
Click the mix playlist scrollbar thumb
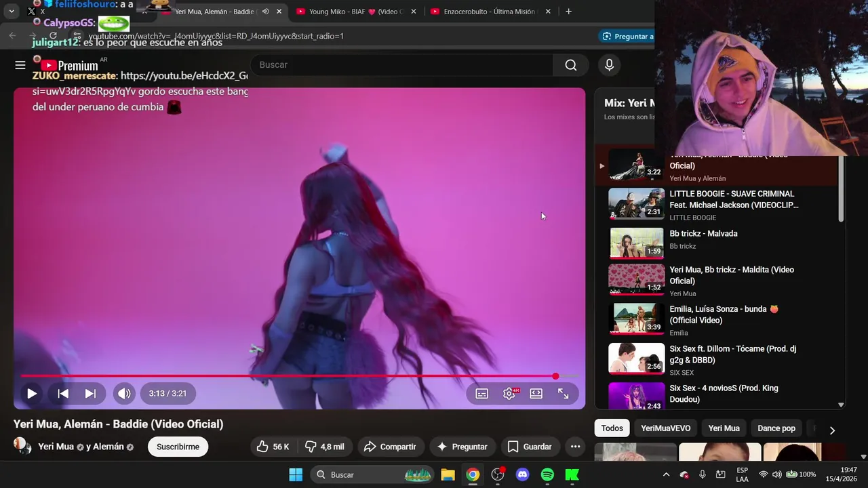coord(842,188)
